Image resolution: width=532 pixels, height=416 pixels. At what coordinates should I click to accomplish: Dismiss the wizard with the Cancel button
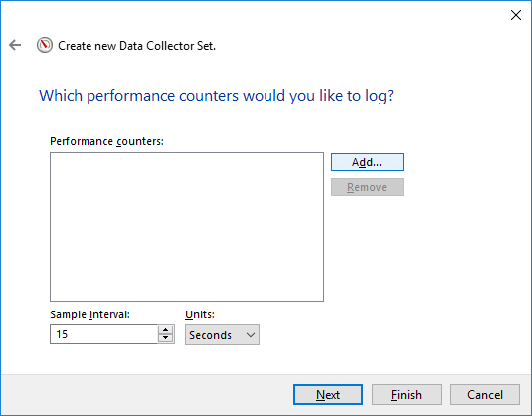[485, 395]
